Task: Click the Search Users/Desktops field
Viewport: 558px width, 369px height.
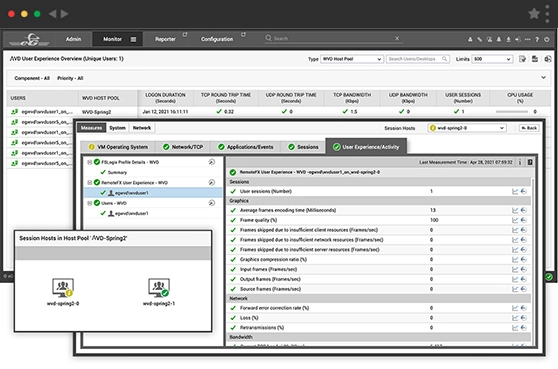Action: (x=418, y=59)
